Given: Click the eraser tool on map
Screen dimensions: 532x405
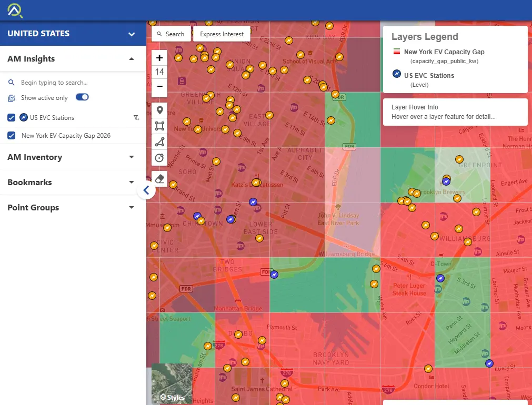Looking at the screenshot, I should click(x=159, y=179).
